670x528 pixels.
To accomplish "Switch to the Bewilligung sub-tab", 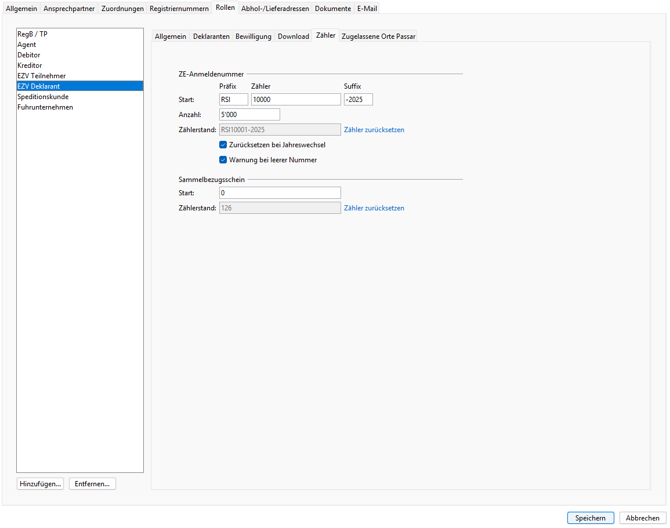I will pyautogui.click(x=253, y=36).
